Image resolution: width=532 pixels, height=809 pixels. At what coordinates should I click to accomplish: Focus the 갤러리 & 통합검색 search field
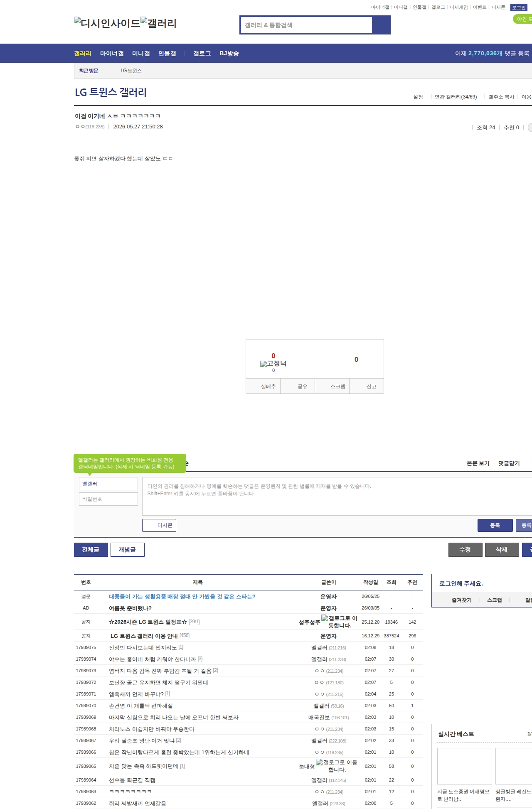[307, 25]
